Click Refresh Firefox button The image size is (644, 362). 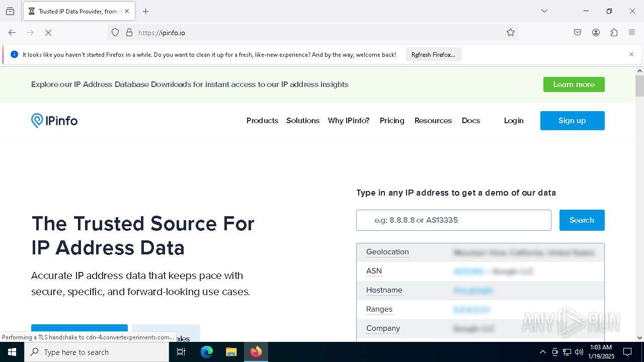(433, 55)
